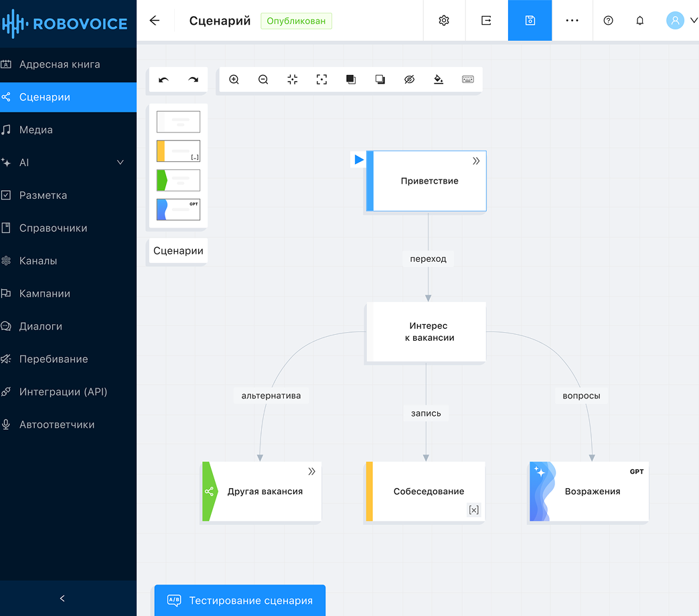Select the GPT block thumbnail in the palette
This screenshot has width=699, height=616.
(178, 210)
